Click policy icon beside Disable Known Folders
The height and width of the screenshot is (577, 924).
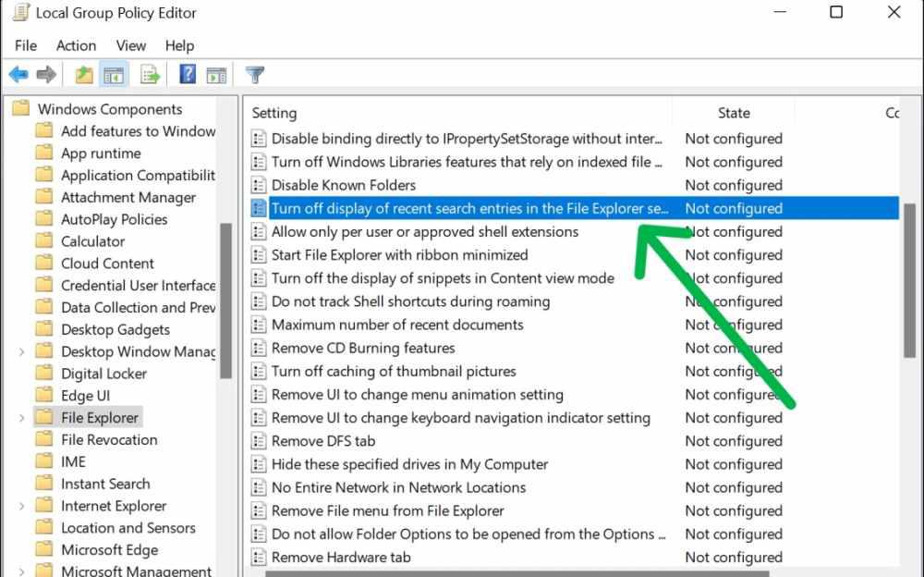[258, 185]
